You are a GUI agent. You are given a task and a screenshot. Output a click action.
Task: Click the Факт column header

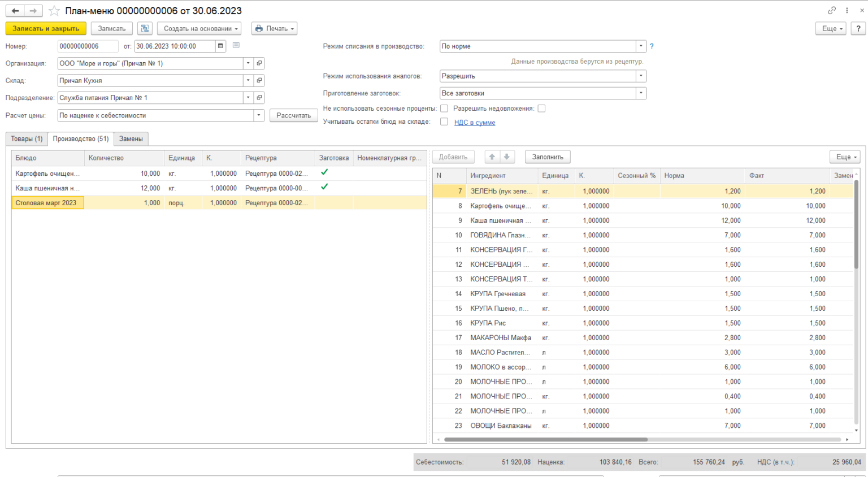[x=787, y=176]
